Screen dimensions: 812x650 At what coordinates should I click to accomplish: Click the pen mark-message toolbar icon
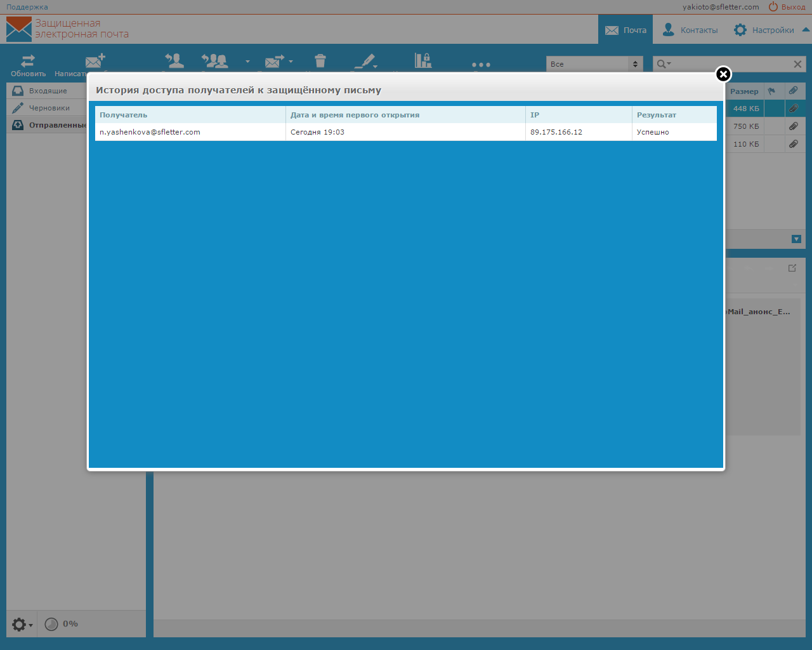[x=364, y=61]
